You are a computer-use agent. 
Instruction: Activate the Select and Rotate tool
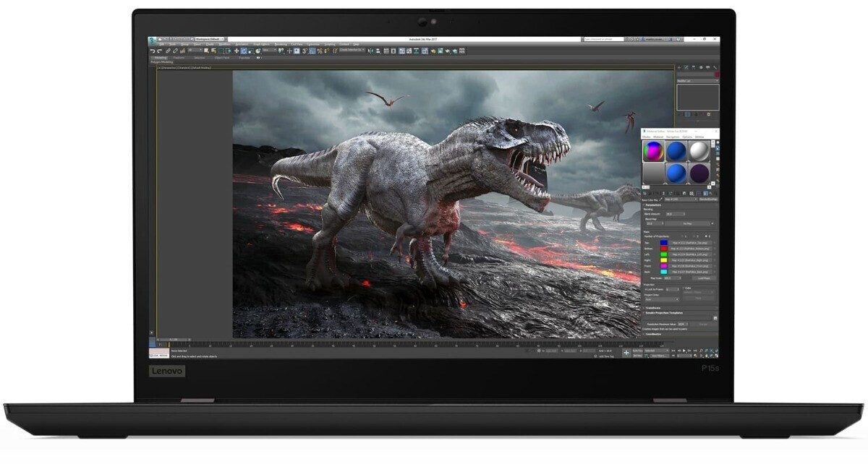[x=244, y=51]
